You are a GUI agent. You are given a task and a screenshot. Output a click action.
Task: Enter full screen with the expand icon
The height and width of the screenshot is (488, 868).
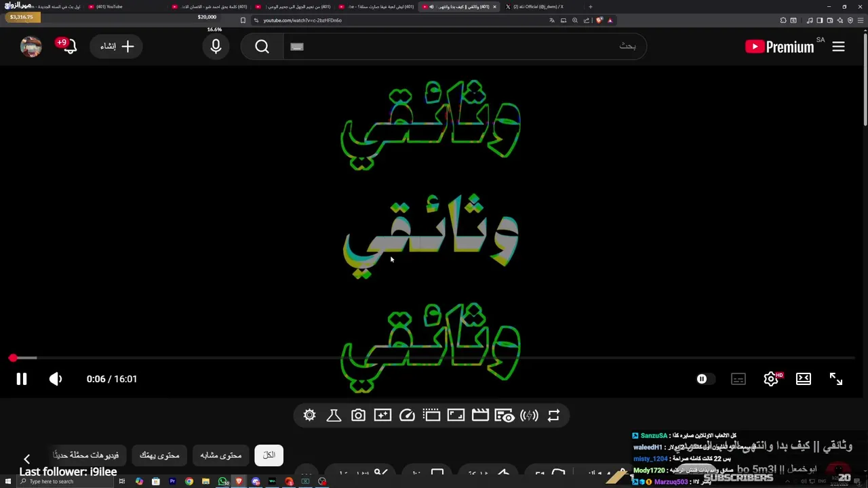pos(836,379)
